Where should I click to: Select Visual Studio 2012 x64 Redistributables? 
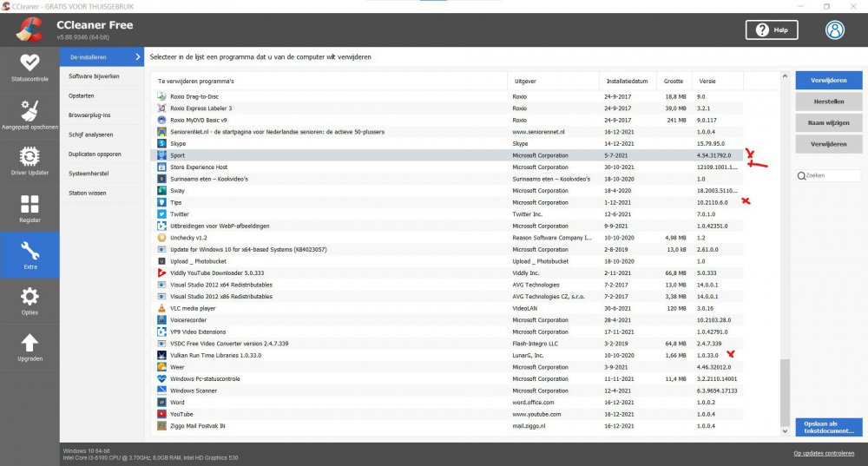(x=447, y=285)
